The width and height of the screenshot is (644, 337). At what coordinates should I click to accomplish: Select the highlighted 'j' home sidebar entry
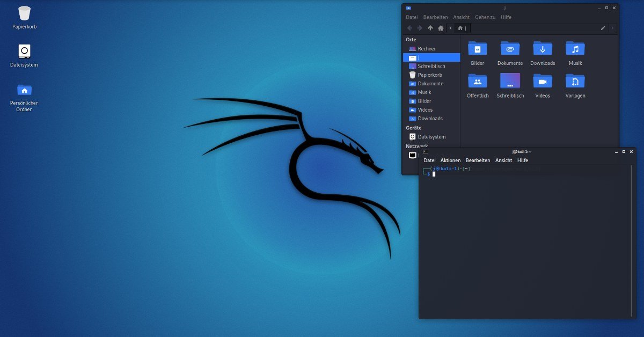[431, 57]
